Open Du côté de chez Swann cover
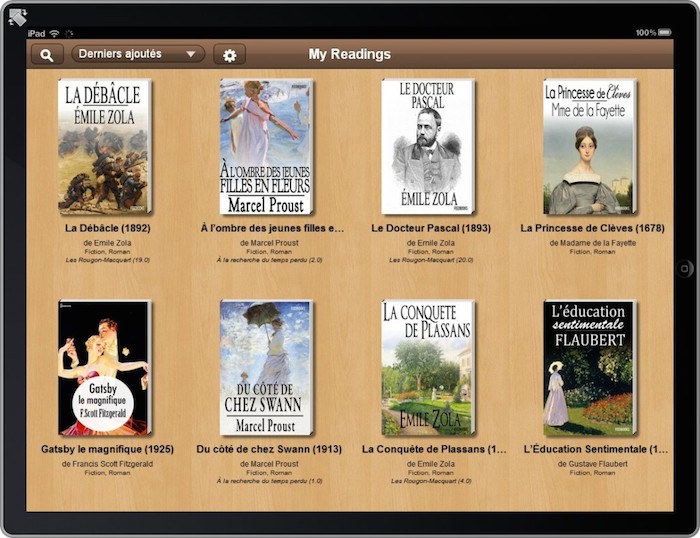Image resolution: width=700 pixels, height=538 pixels. click(x=267, y=367)
